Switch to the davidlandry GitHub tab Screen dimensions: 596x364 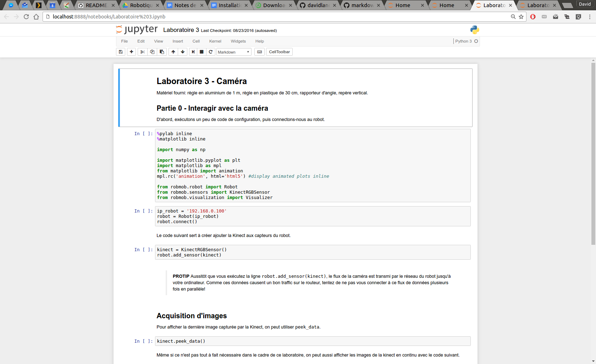(318, 5)
